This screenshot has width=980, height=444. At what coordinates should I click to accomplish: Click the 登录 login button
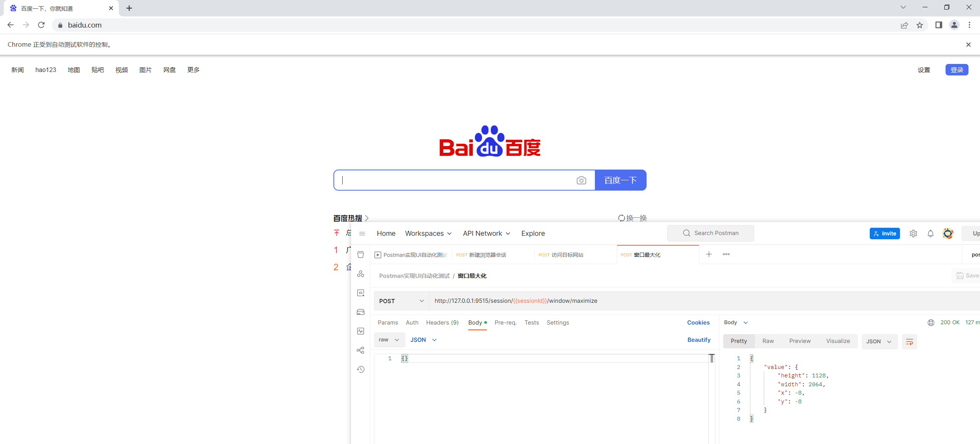pyautogui.click(x=957, y=70)
